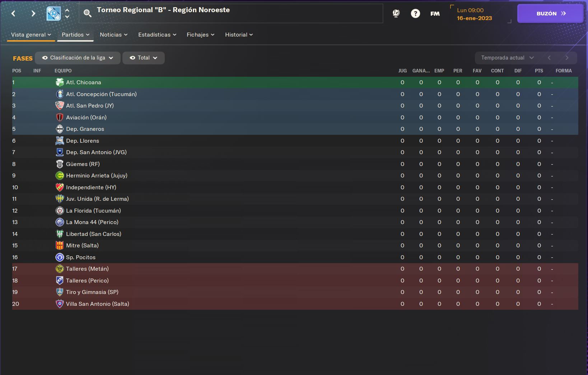This screenshot has height=375, width=588.
Task: Click the Atl. Chicoana club badge
Action: pyautogui.click(x=60, y=82)
